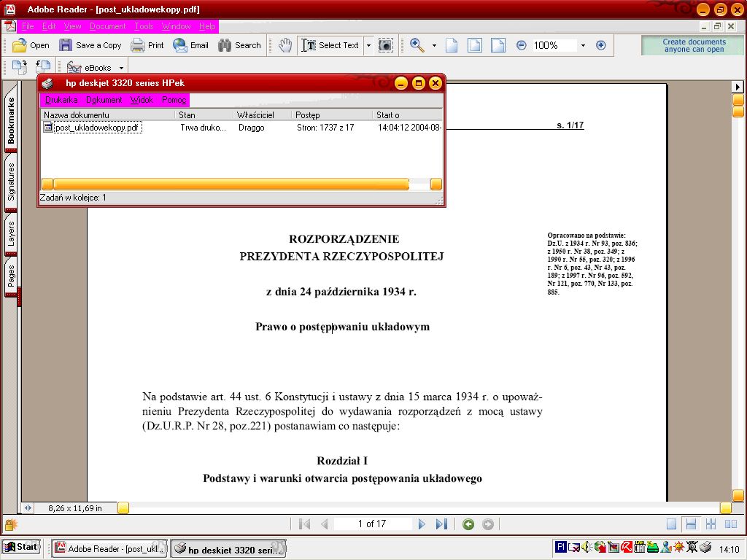Click the Save a Copy button

click(x=90, y=45)
